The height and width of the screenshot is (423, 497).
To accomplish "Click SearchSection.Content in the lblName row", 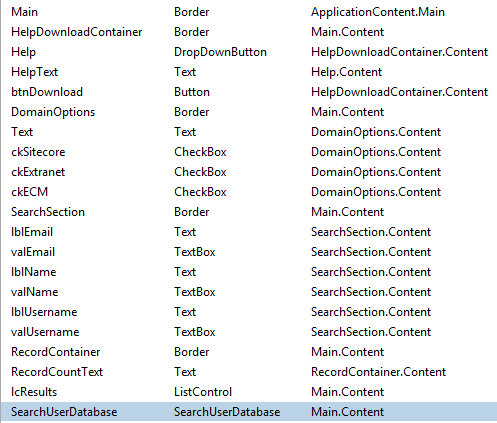I will coord(371,272).
